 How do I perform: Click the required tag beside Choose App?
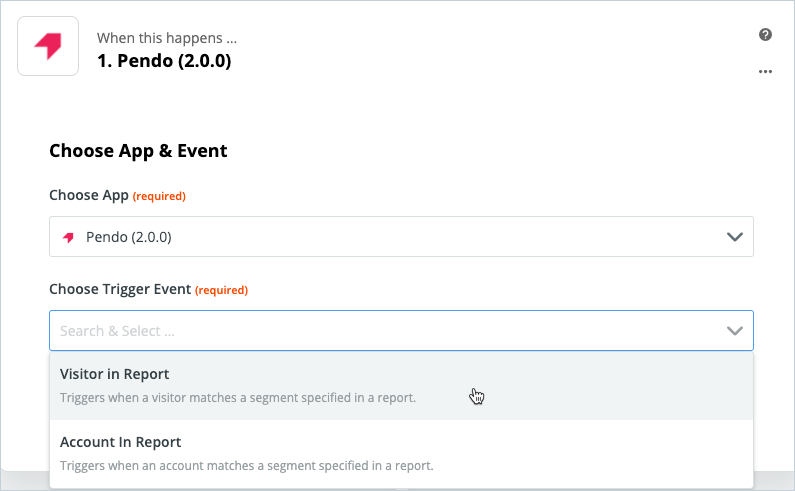[x=159, y=196]
